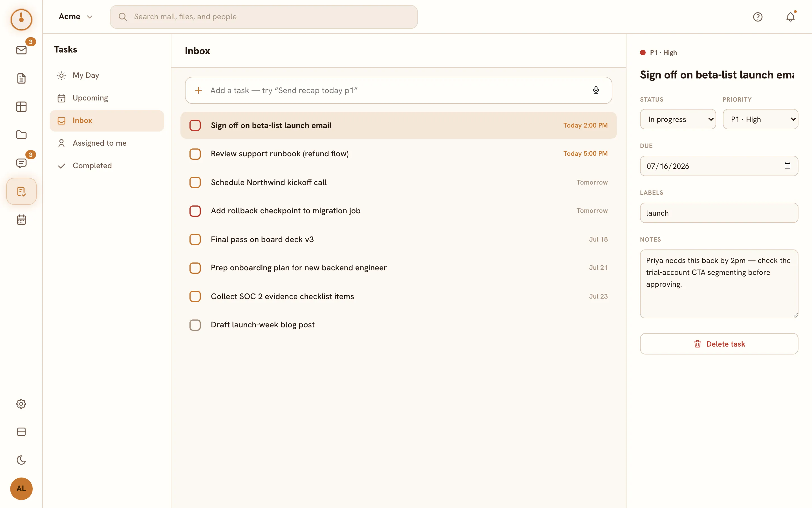Screen dimensions: 812x508
Task: Open task Prep onboarding plan for new backend engineer
Action: tap(399, 268)
